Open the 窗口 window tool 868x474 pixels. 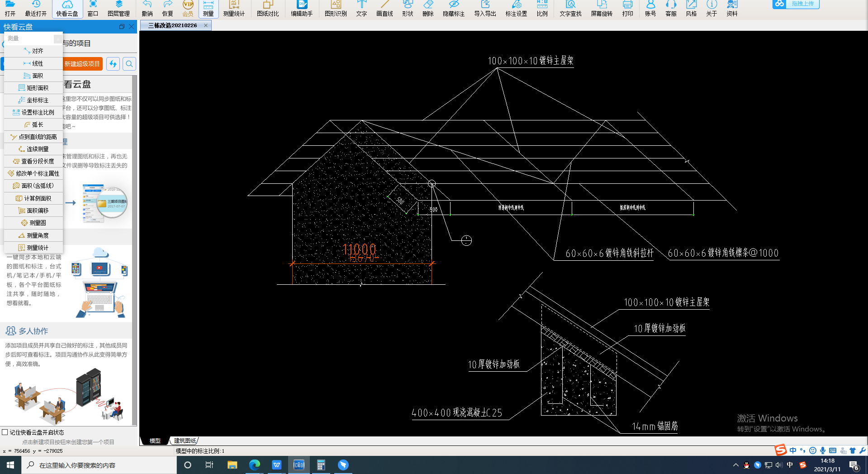[93, 9]
